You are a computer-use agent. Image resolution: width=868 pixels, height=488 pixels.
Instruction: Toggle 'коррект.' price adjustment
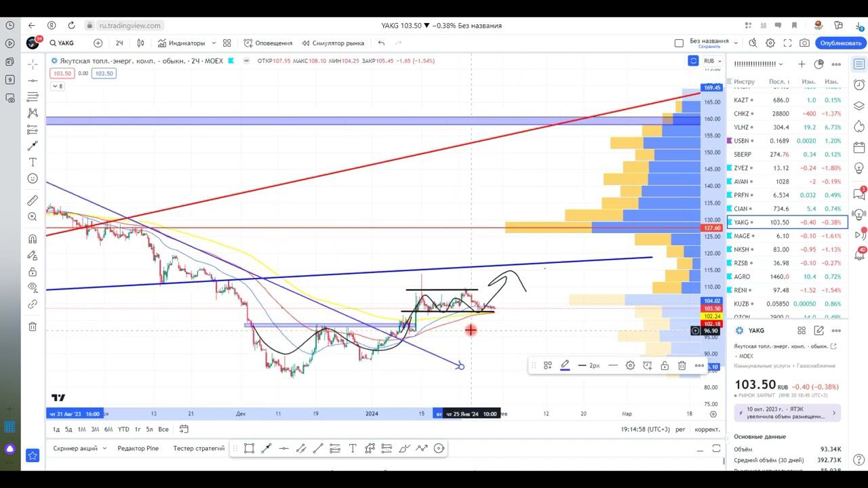[x=707, y=429]
